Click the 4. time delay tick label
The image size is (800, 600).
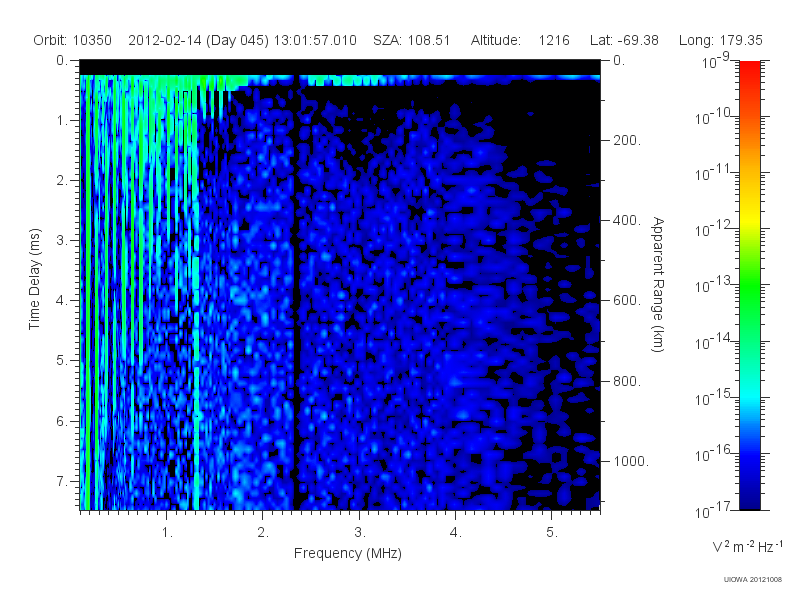61,301
